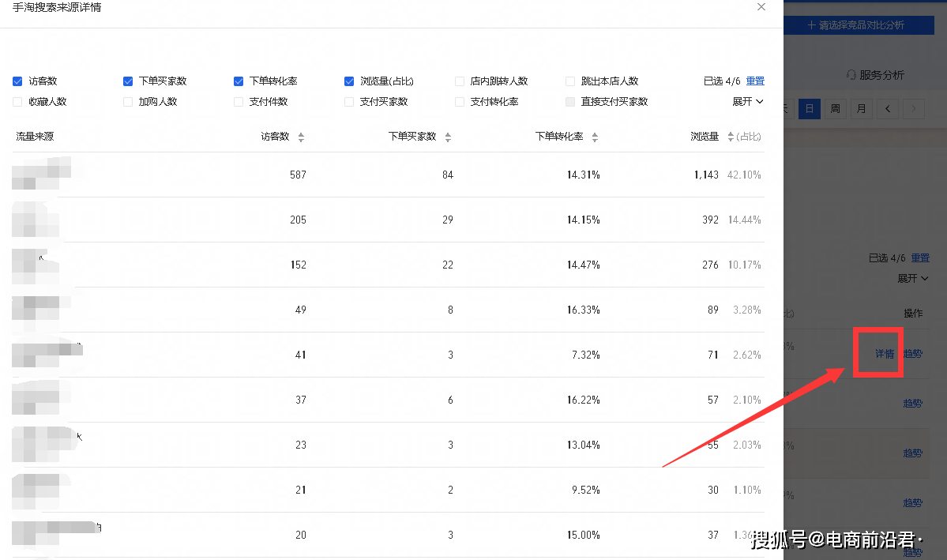Click 请选择竞品对比分析 button in background page
Image resolution: width=947 pixels, height=560 pixels.
pyautogui.click(x=859, y=24)
